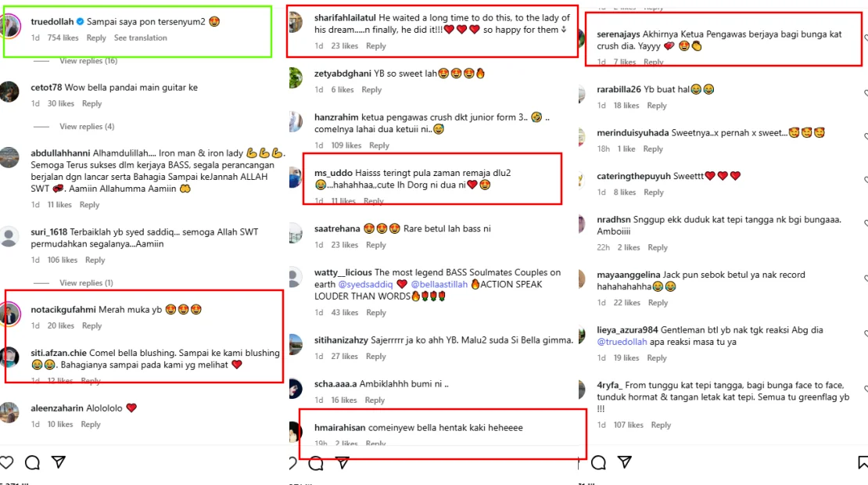Image resolution: width=868 pixels, height=485 pixels.
Task: Like rarabilla26's comment with heart icon
Action: [x=866, y=94]
